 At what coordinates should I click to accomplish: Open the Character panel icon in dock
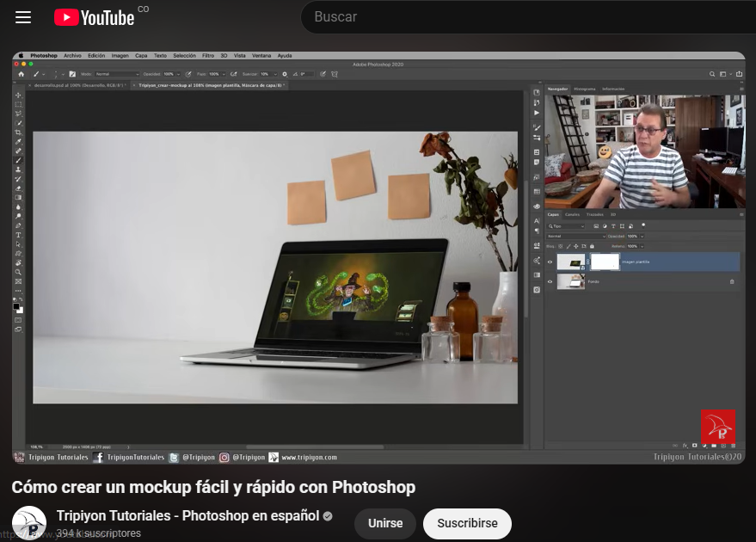tap(536, 220)
